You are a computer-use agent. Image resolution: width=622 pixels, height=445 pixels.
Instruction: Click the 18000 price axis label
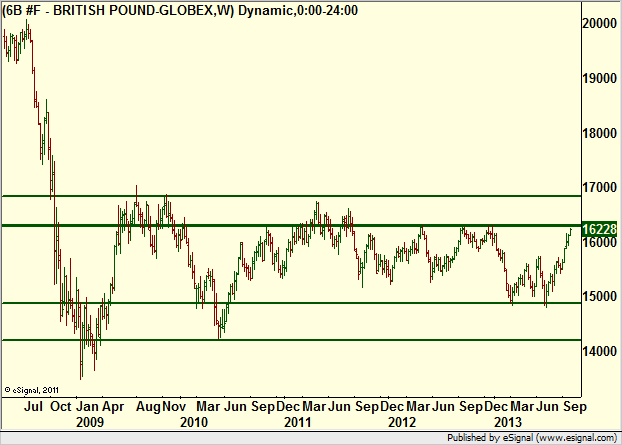pyautogui.click(x=599, y=133)
